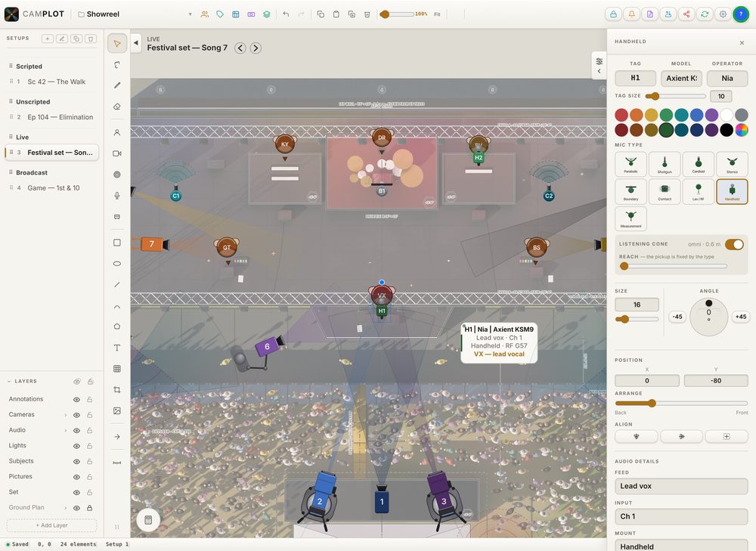
Task: Select the crop tool
Action: pyautogui.click(x=117, y=389)
